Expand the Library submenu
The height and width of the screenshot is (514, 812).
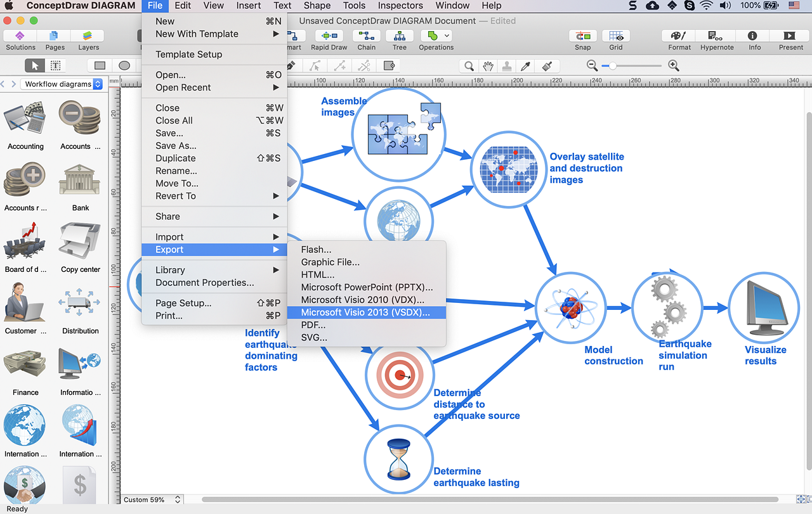tap(214, 270)
